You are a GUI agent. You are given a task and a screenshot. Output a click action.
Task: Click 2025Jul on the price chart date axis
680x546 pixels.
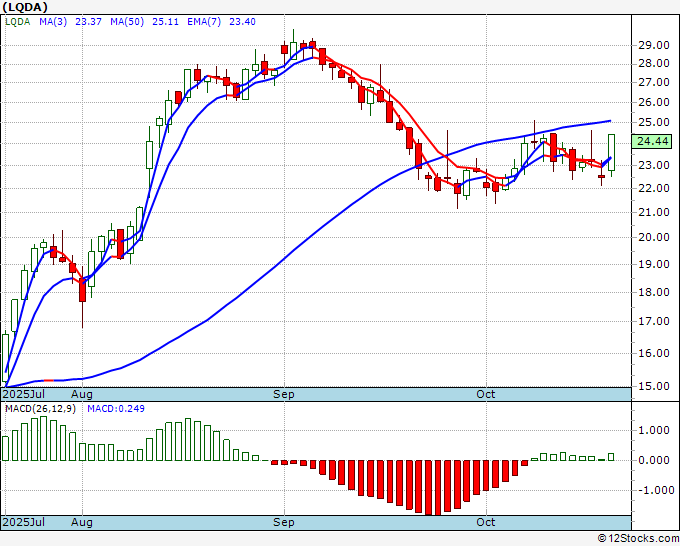[x=23, y=394]
